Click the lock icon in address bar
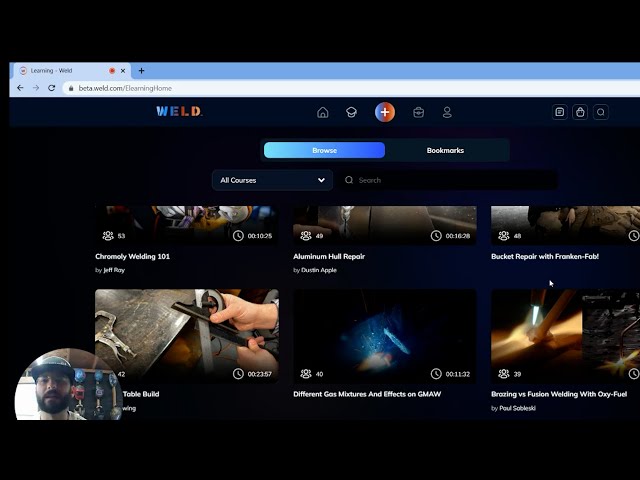640x480 pixels. coord(71,88)
